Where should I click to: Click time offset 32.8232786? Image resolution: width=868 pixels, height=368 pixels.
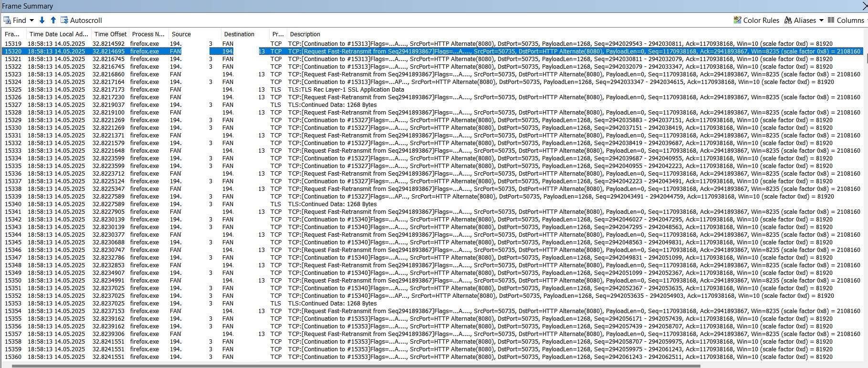point(108,258)
